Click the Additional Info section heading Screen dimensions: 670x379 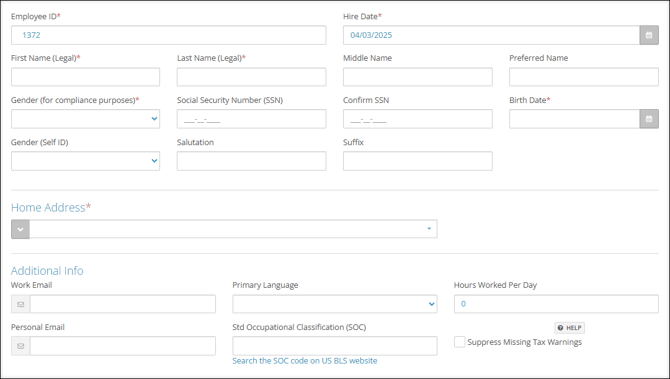point(47,271)
